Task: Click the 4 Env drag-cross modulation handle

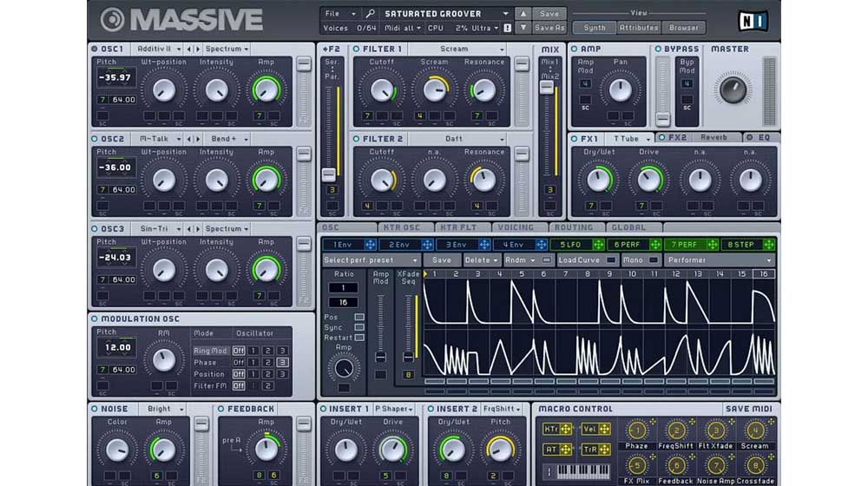Action: pyautogui.click(x=541, y=244)
